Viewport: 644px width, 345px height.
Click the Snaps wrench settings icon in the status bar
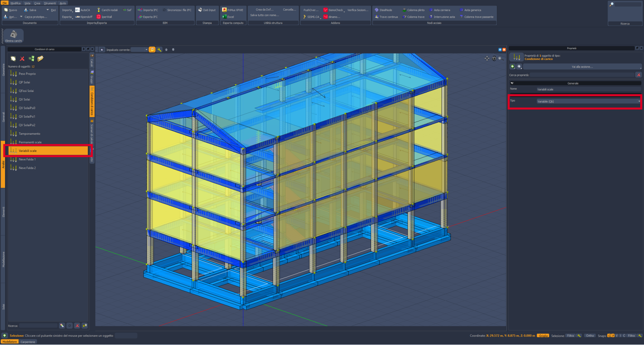640,336
